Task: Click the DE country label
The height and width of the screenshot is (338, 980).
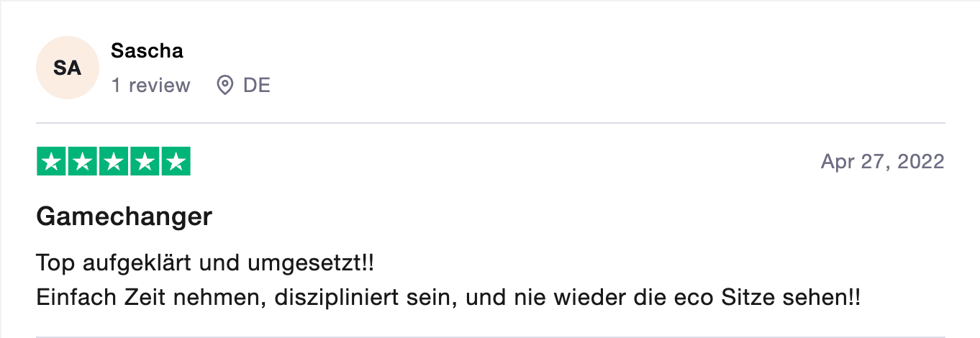Action: coord(257,86)
